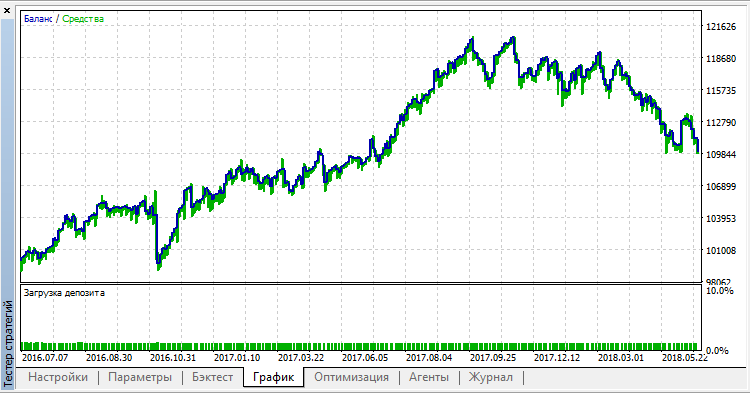The height and width of the screenshot is (394, 750).
Task: Click the 103953 axis value
Action: point(721,219)
